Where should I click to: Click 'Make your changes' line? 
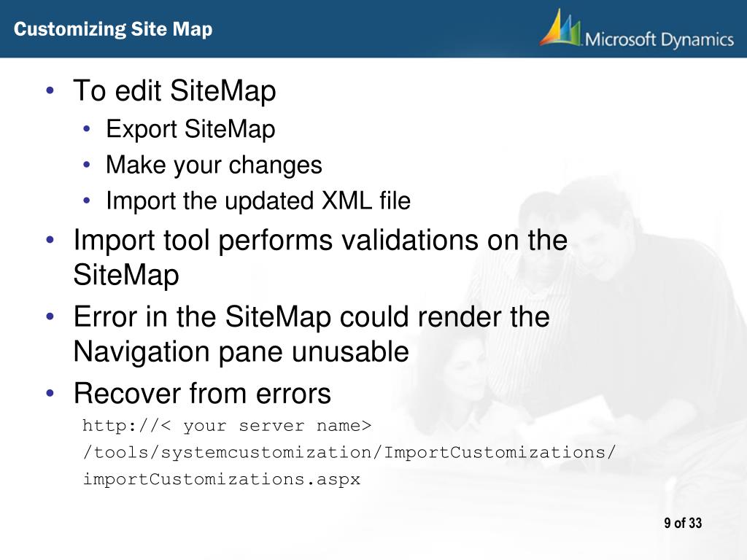[x=214, y=165]
